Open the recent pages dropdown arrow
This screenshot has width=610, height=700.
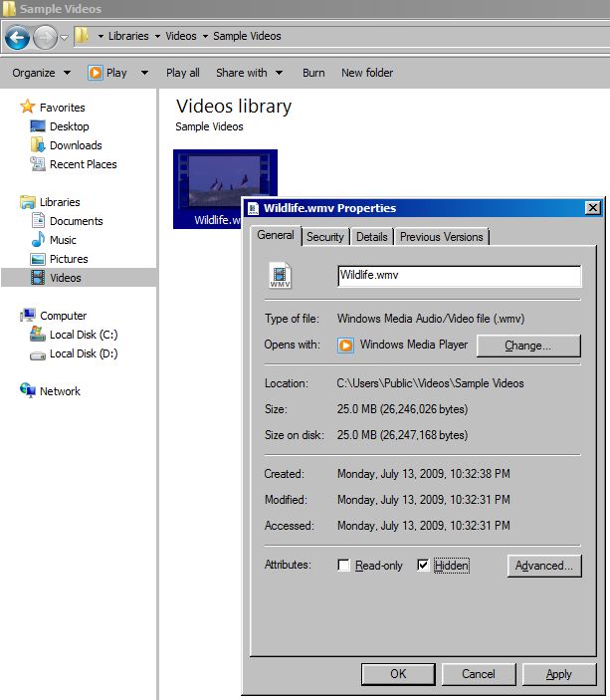pyautogui.click(x=65, y=37)
